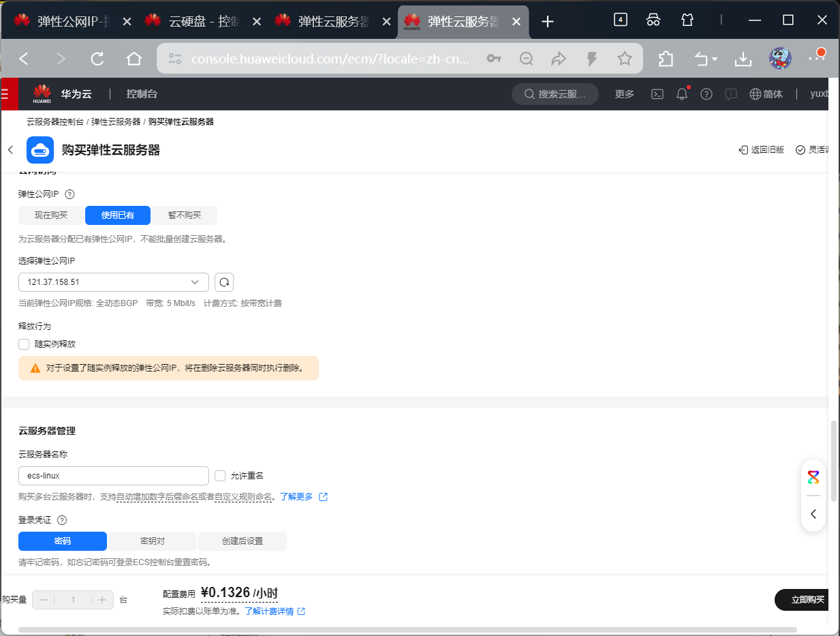Open the Huawei Cloud hamburger menu
Screen dimensions: 840x636
pyautogui.click(x=5, y=94)
